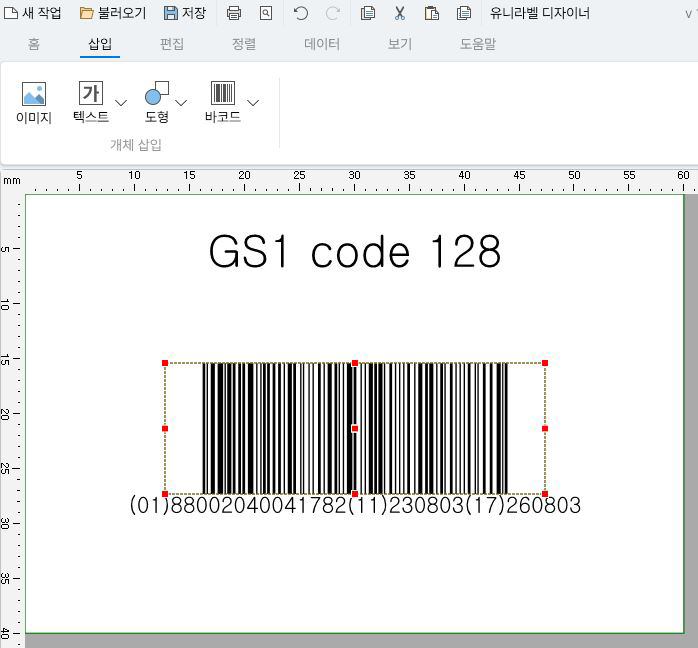The height and width of the screenshot is (648, 698).
Task: Click the duplicate icon beside paste
Action: (464, 13)
